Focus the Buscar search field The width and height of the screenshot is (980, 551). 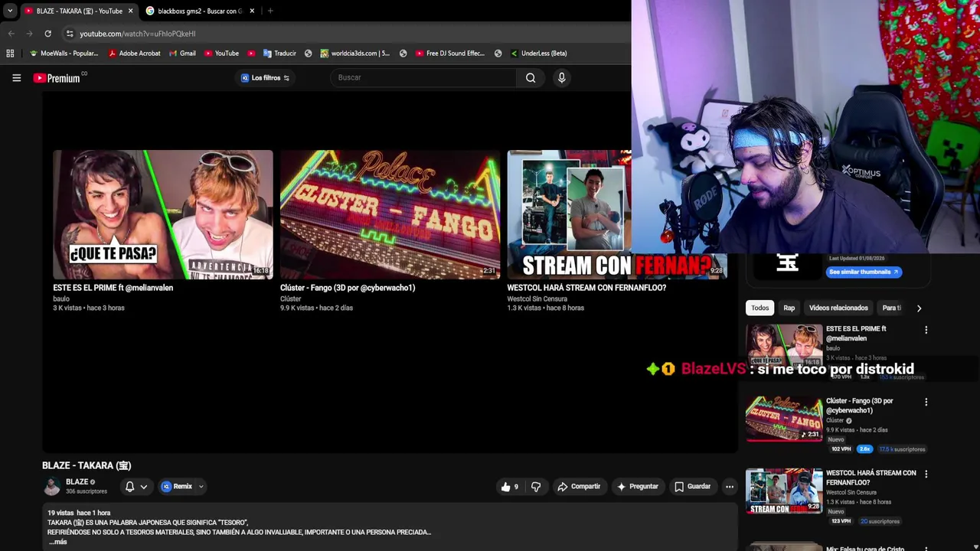(423, 77)
